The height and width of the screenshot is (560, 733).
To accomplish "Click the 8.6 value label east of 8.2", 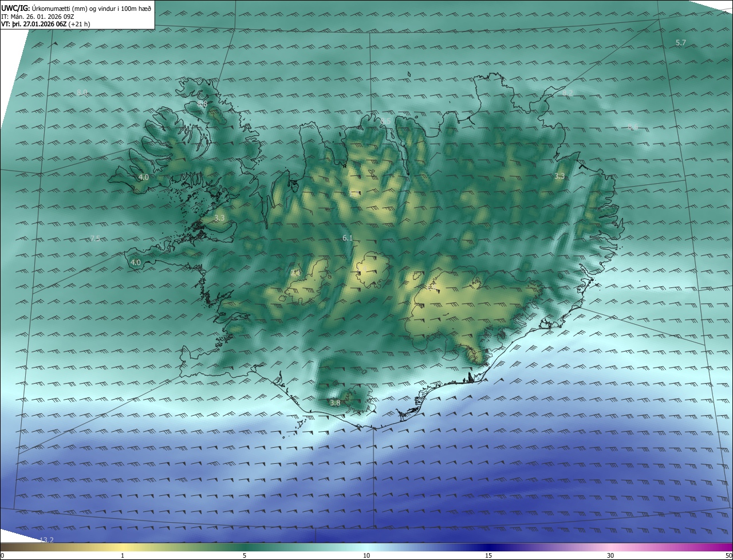I will (x=633, y=127).
